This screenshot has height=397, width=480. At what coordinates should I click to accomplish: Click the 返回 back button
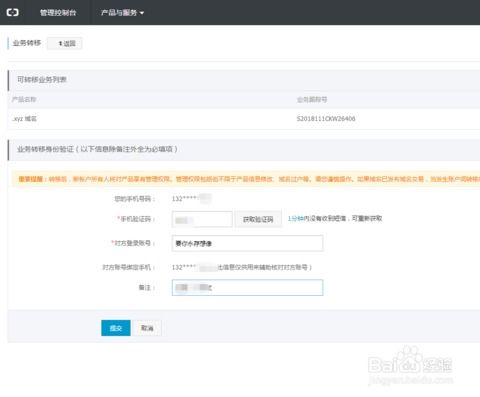[65, 43]
